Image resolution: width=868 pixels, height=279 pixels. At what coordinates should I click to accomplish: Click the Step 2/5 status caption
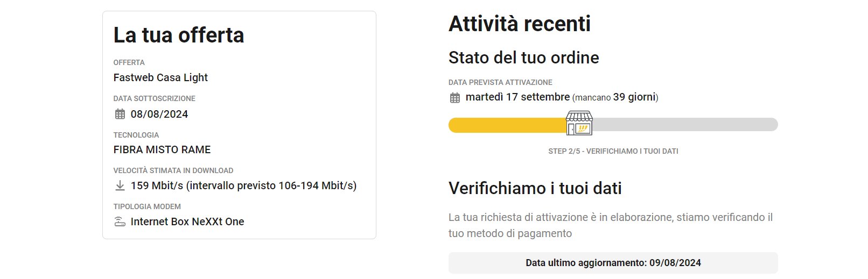point(613,151)
